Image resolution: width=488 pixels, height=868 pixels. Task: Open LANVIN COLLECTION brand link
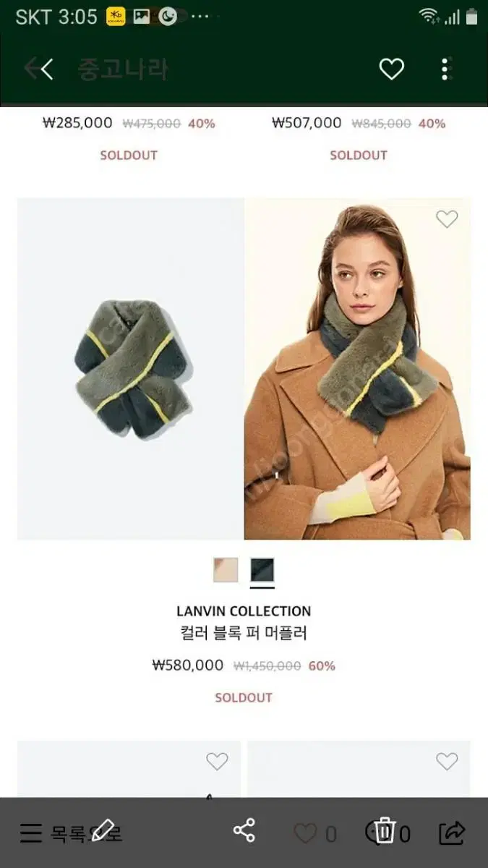(244, 611)
